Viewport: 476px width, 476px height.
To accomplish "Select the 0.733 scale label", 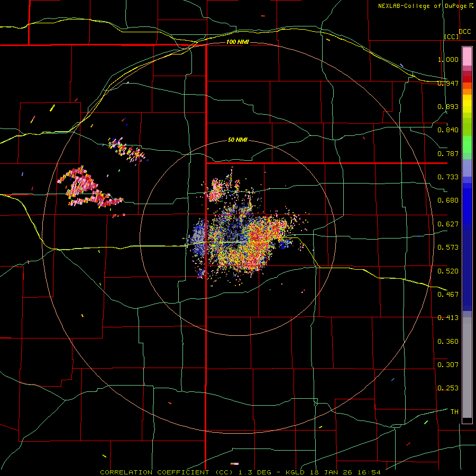I will (x=448, y=177).
